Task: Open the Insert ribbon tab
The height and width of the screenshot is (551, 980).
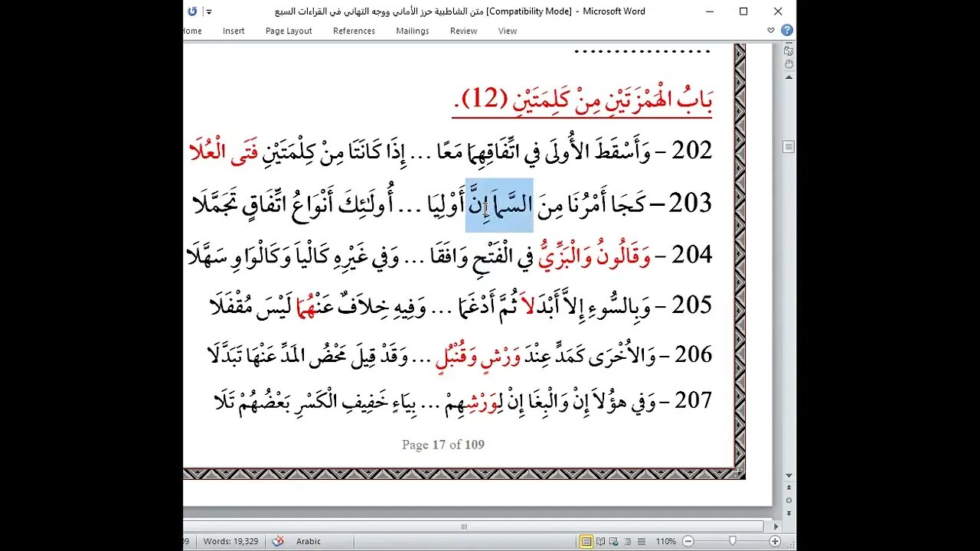Action: click(234, 31)
